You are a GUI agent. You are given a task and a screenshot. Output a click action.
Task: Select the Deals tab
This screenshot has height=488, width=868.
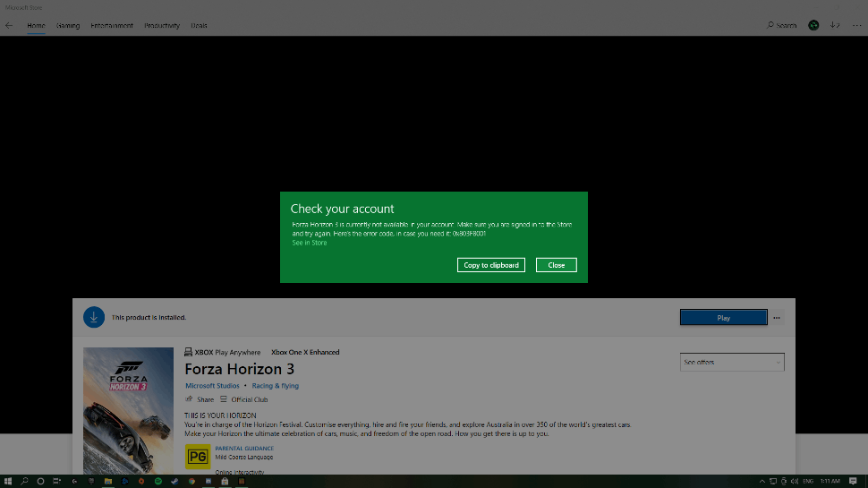point(199,25)
